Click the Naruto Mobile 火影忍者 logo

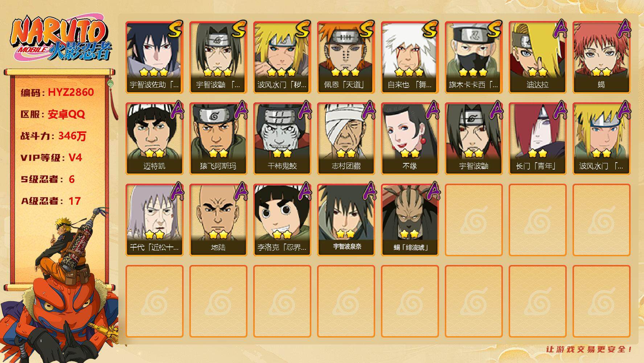(x=60, y=40)
